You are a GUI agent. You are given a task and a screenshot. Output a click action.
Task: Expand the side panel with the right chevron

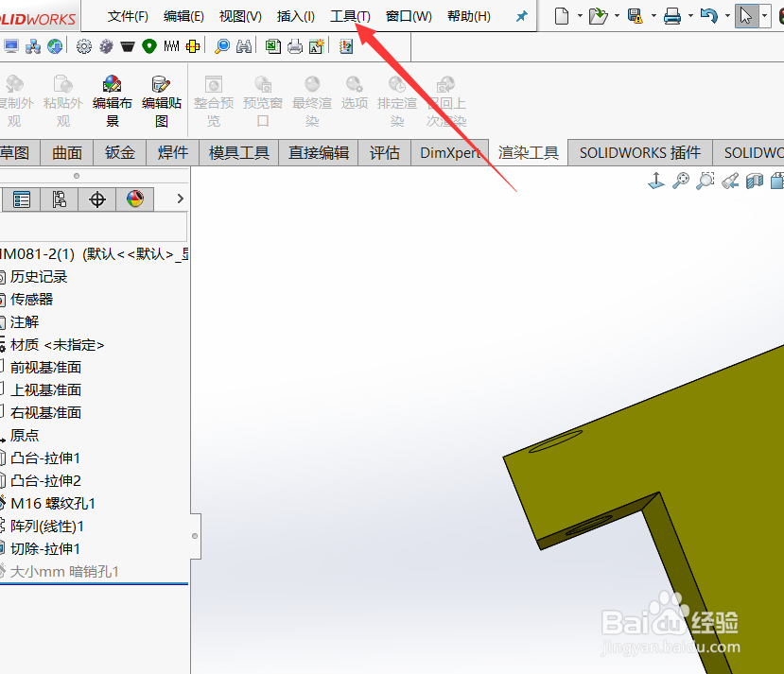pos(180,199)
